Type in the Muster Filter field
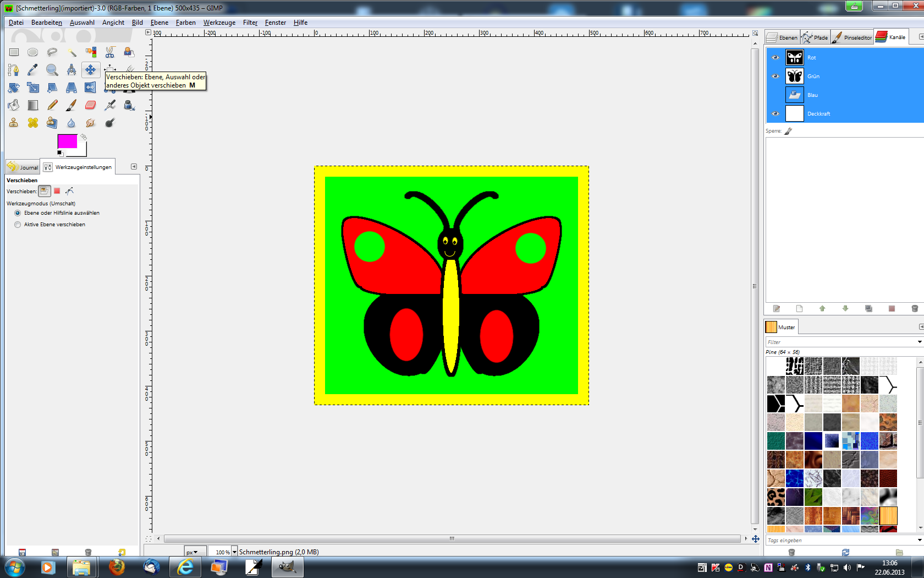This screenshot has height=578, width=924. pyautogui.click(x=841, y=342)
